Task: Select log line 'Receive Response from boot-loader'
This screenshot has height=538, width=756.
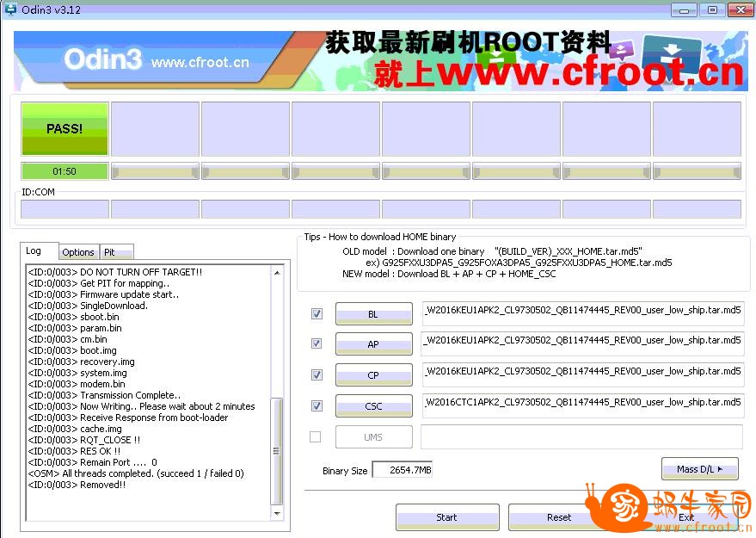Action: [x=128, y=417]
